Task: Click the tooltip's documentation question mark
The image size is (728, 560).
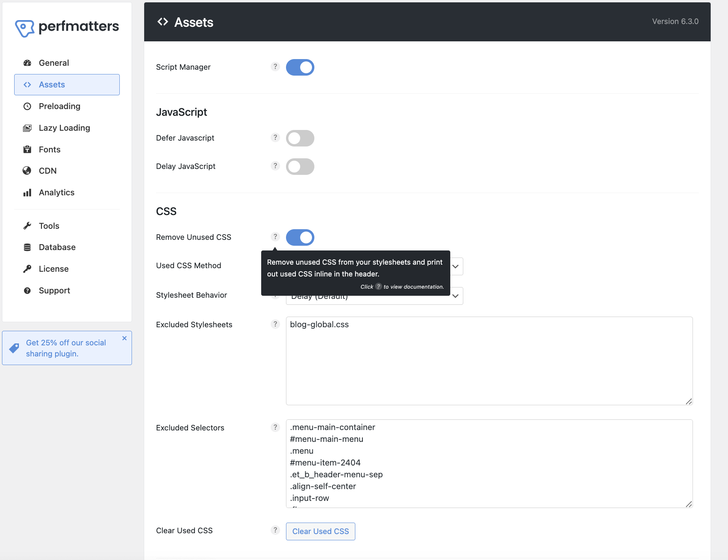Action: click(x=379, y=286)
